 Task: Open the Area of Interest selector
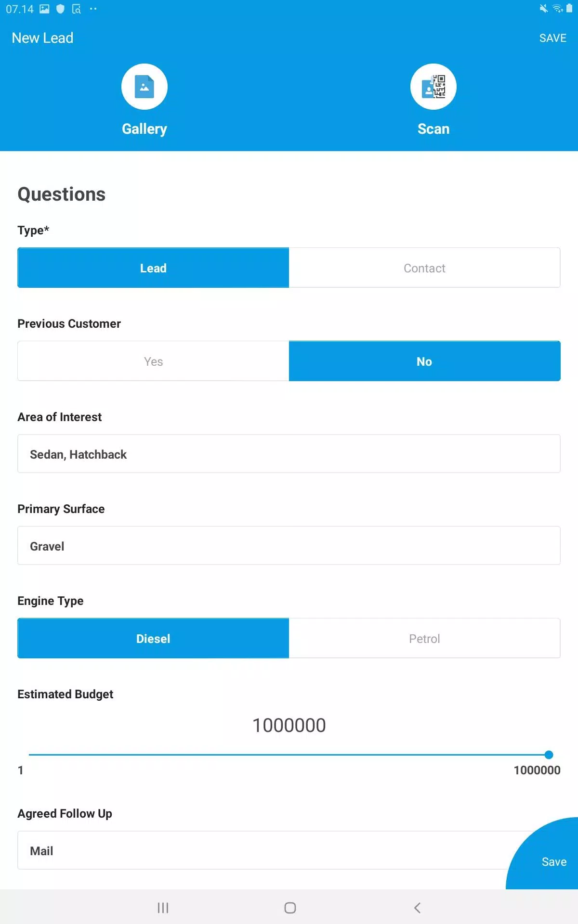coord(289,454)
